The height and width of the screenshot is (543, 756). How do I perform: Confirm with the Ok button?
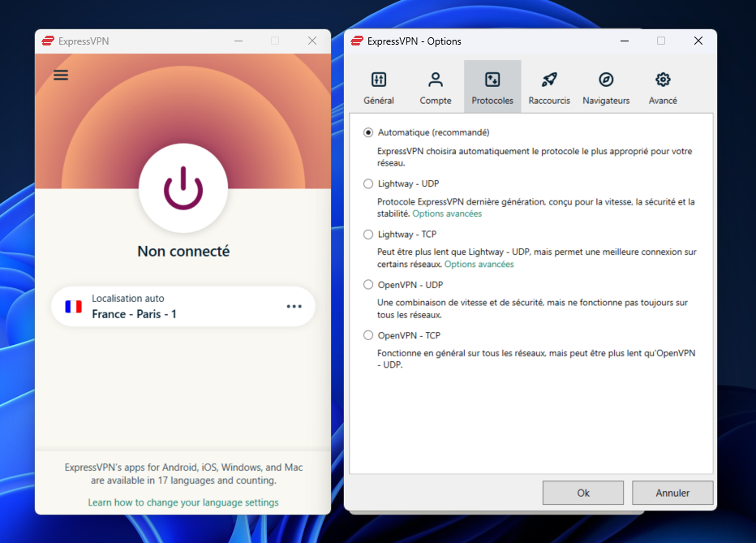click(583, 493)
